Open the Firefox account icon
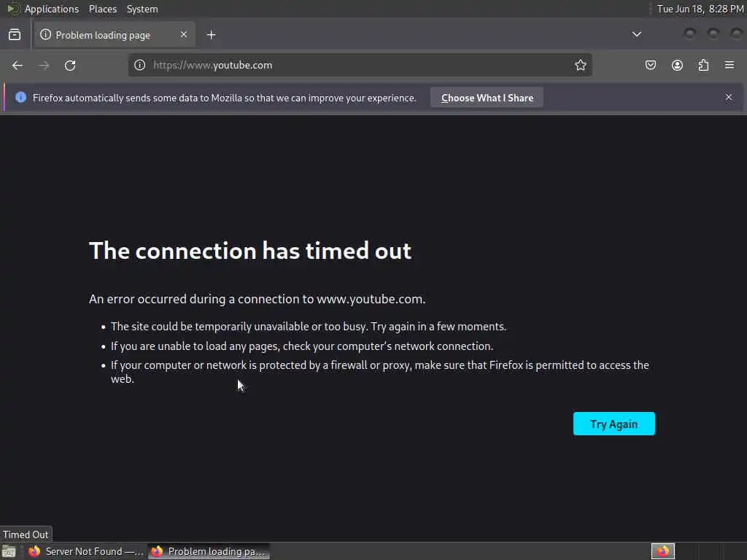The width and height of the screenshot is (747, 560). point(677,65)
